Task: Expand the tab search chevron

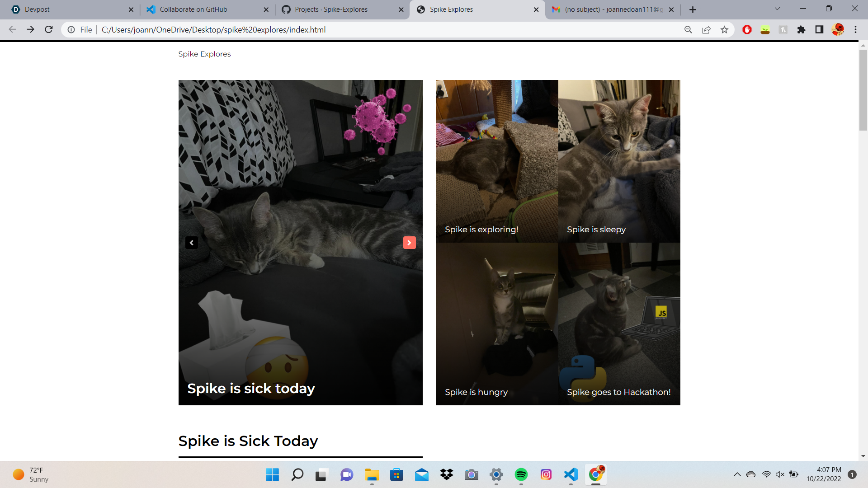Action: pyautogui.click(x=777, y=9)
